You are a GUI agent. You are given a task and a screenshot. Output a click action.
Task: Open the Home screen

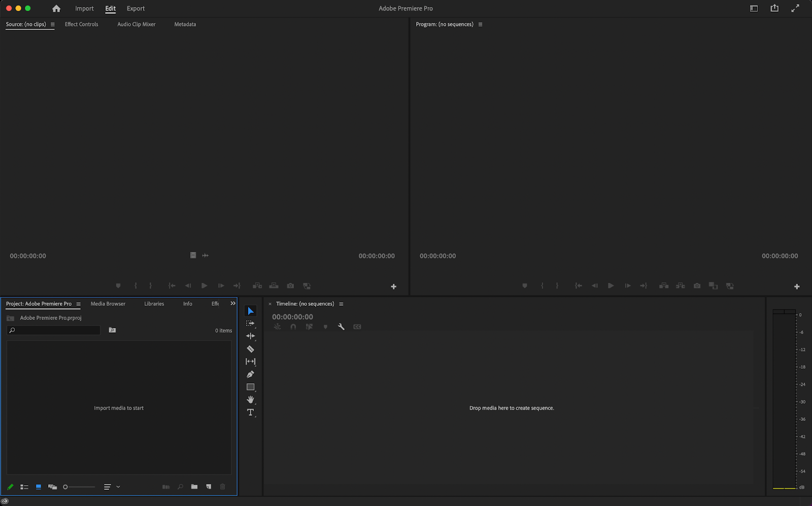(x=56, y=9)
